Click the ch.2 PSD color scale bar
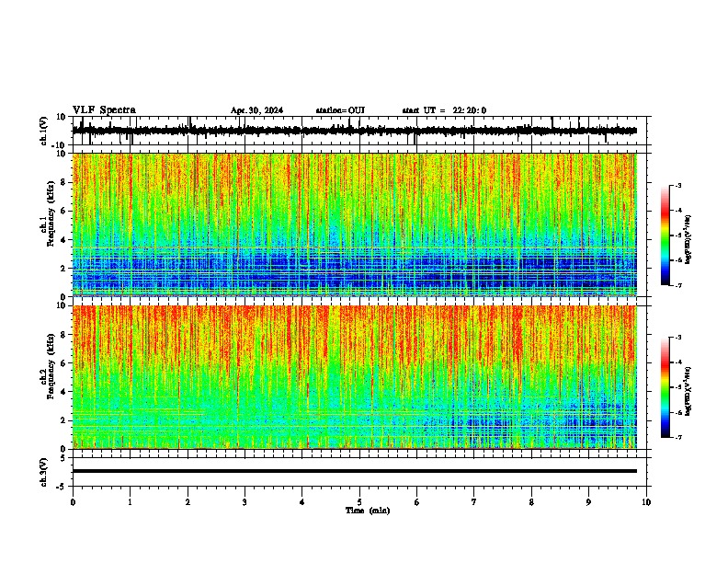Image resolution: width=728 pixels, height=563 pixels. pyautogui.click(x=665, y=387)
